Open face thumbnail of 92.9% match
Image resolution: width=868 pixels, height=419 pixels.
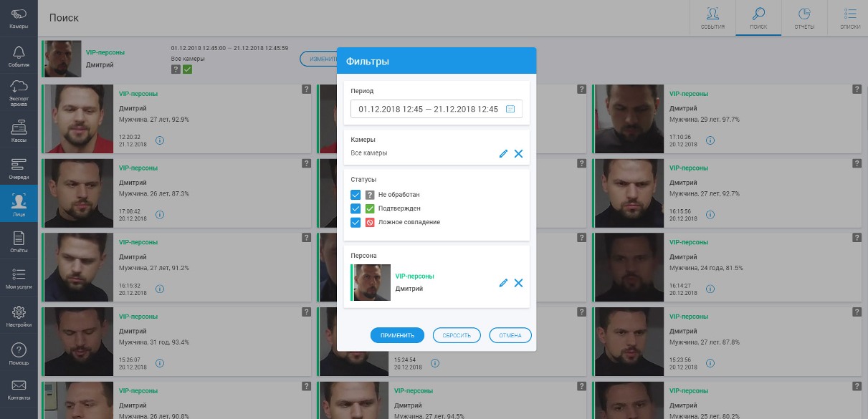pos(78,118)
